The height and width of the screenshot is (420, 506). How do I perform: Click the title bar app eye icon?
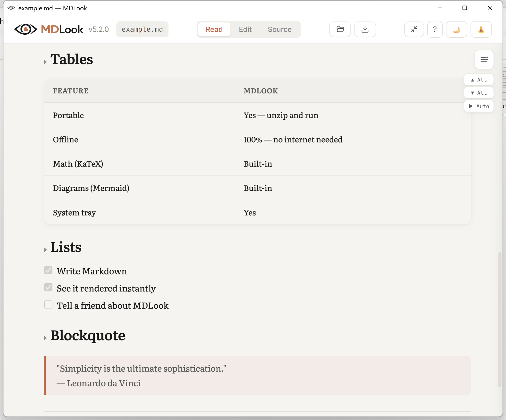click(11, 8)
